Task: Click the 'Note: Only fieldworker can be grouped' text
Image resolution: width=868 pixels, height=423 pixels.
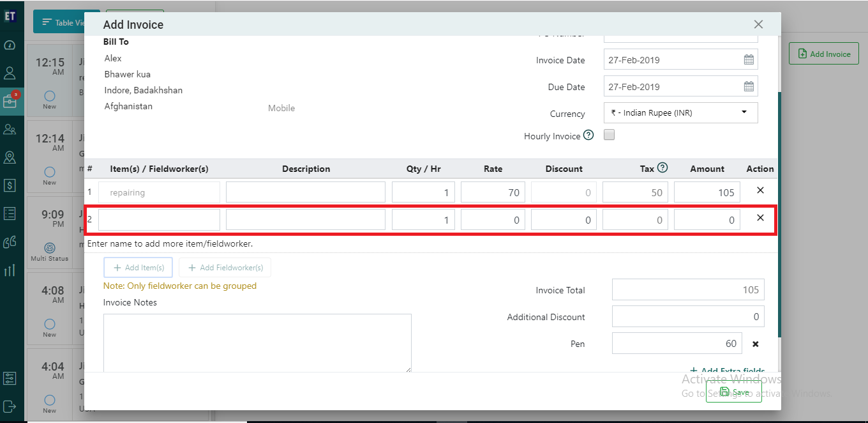Action: pos(180,286)
